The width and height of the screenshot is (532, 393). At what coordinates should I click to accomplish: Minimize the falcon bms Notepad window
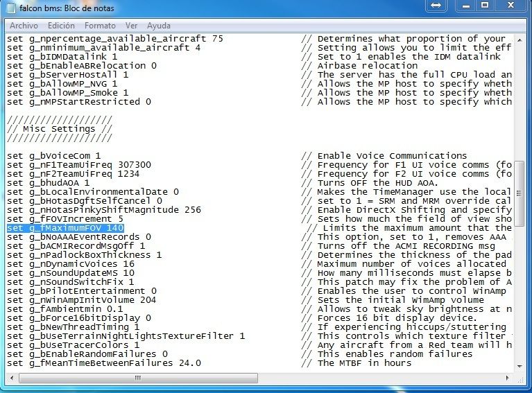(466, 5)
